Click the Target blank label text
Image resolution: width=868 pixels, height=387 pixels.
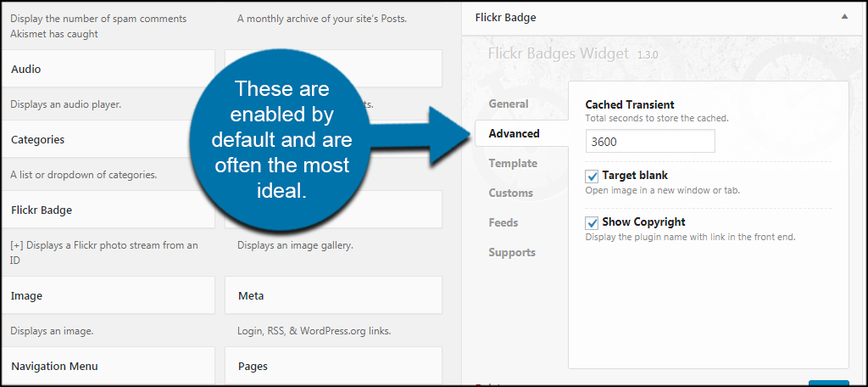click(x=635, y=176)
